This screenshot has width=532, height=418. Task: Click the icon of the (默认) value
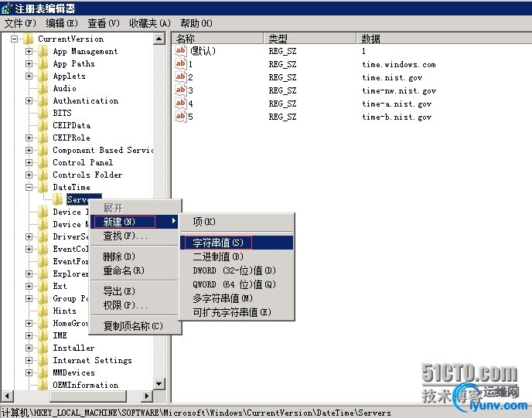click(x=180, y=51)
